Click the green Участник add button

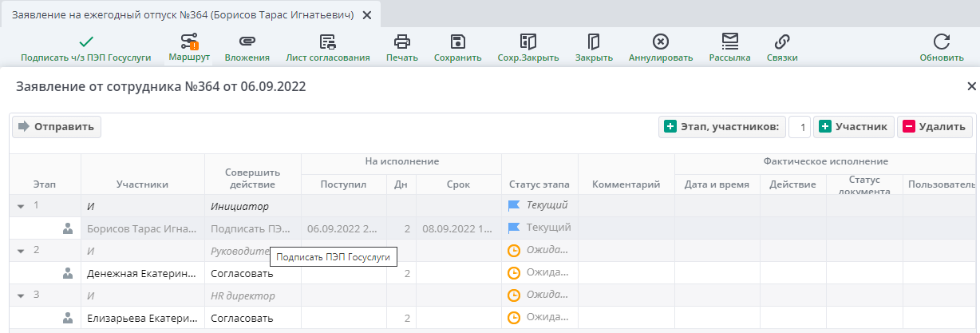854,126
